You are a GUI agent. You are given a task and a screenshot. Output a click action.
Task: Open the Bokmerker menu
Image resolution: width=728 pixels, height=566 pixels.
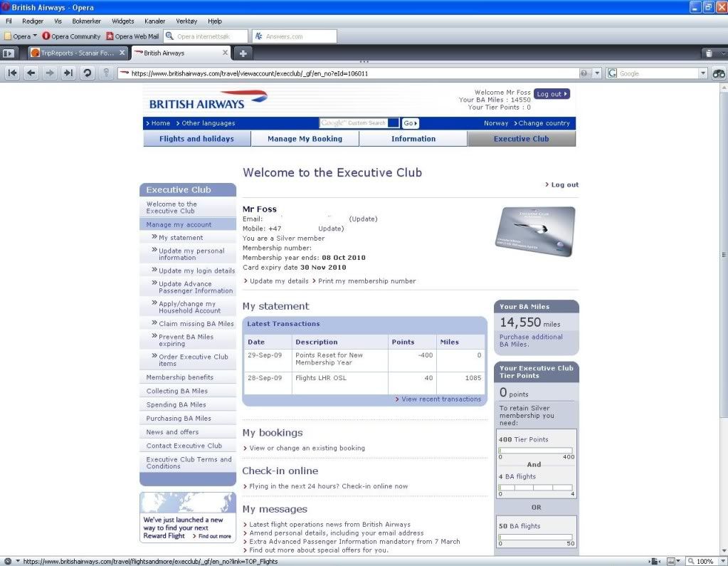click(86, 21)
